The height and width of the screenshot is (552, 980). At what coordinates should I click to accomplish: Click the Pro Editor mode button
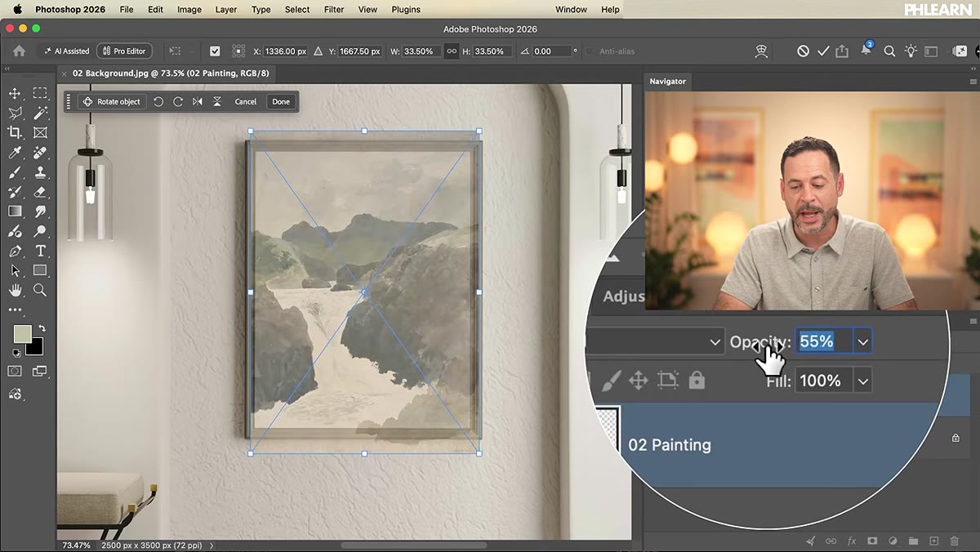(x=124, y=51)
